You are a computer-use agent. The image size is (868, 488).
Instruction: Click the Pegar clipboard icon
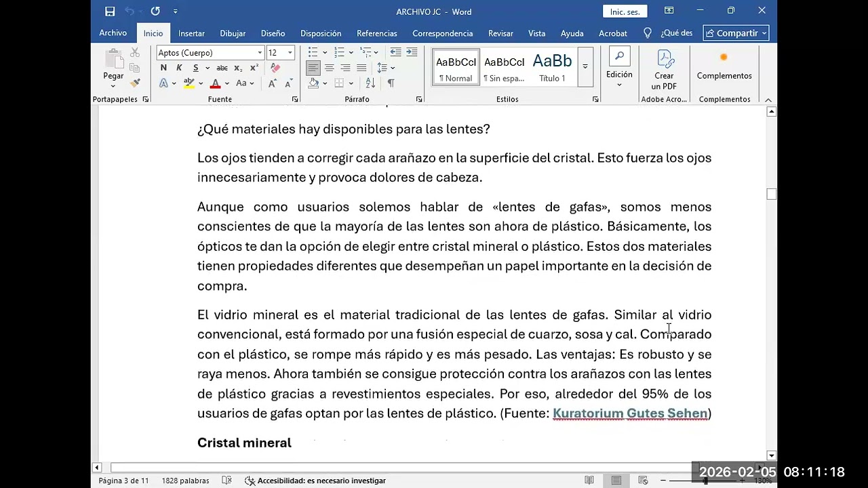click(x=113, y=60)
